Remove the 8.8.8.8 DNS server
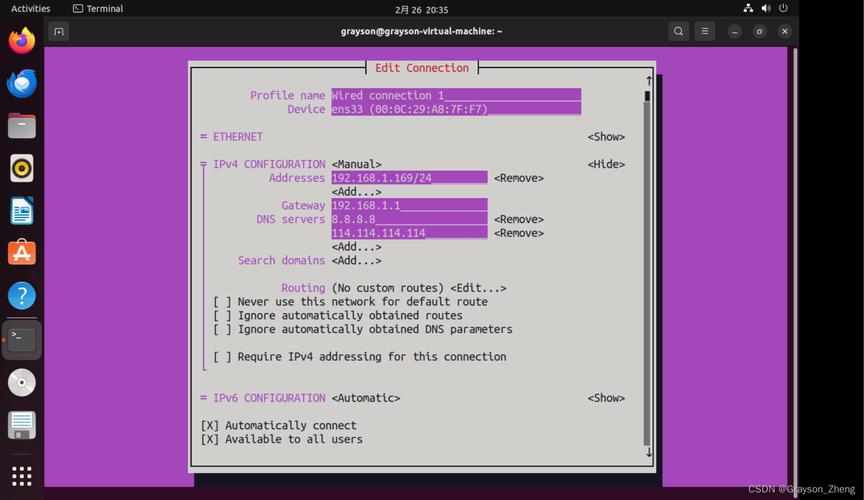 point(518,220)
